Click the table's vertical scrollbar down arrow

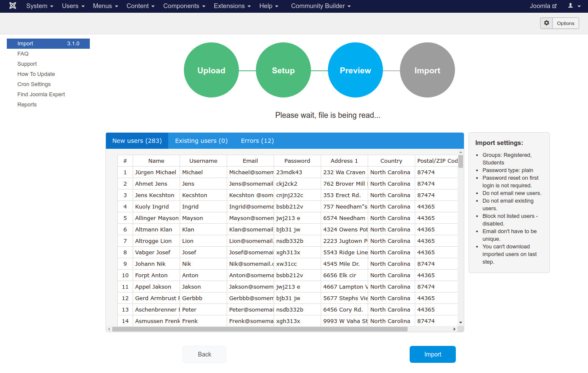[x=460, y=323]
